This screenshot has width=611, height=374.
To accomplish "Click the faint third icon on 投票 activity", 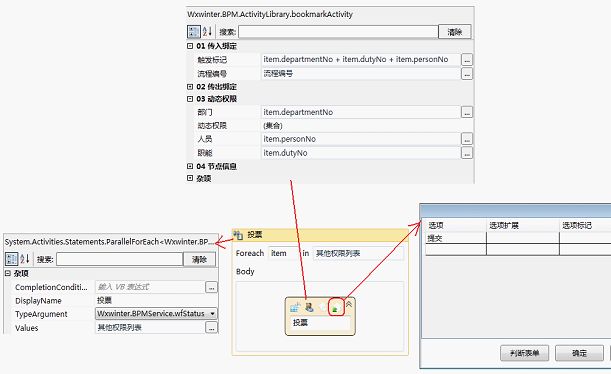I will coord(322,308).
